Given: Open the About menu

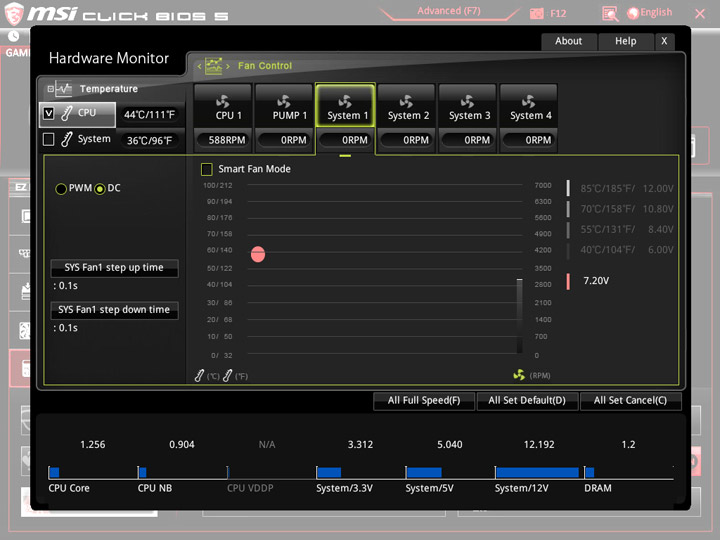Looking at the screenshot, I should coord(568,41).
